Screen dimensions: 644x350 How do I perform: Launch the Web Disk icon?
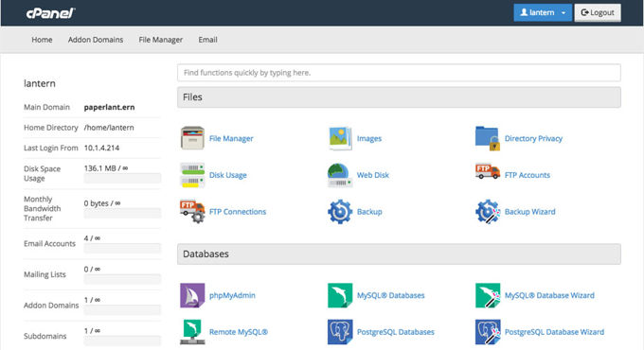pos(340,175)
